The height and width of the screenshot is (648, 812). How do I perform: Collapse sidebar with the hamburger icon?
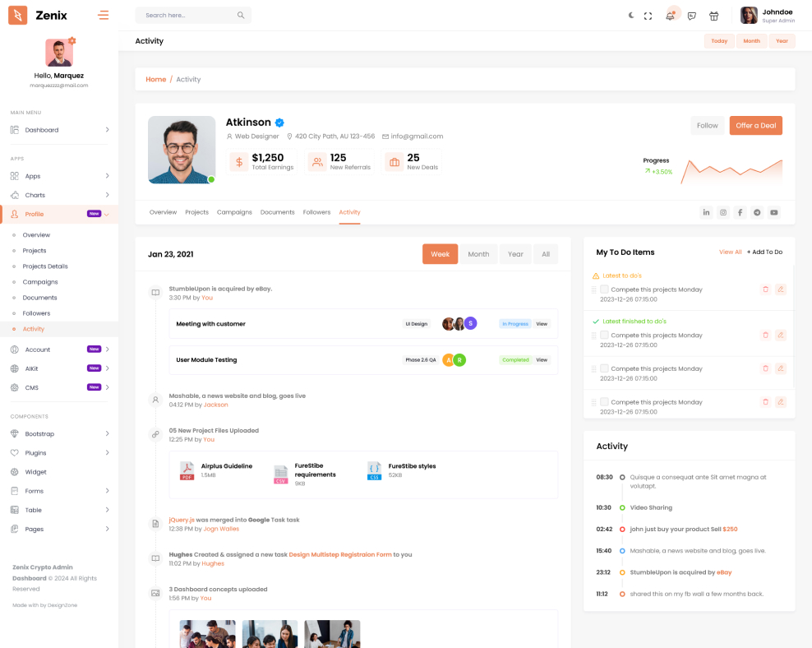(103, 15)
